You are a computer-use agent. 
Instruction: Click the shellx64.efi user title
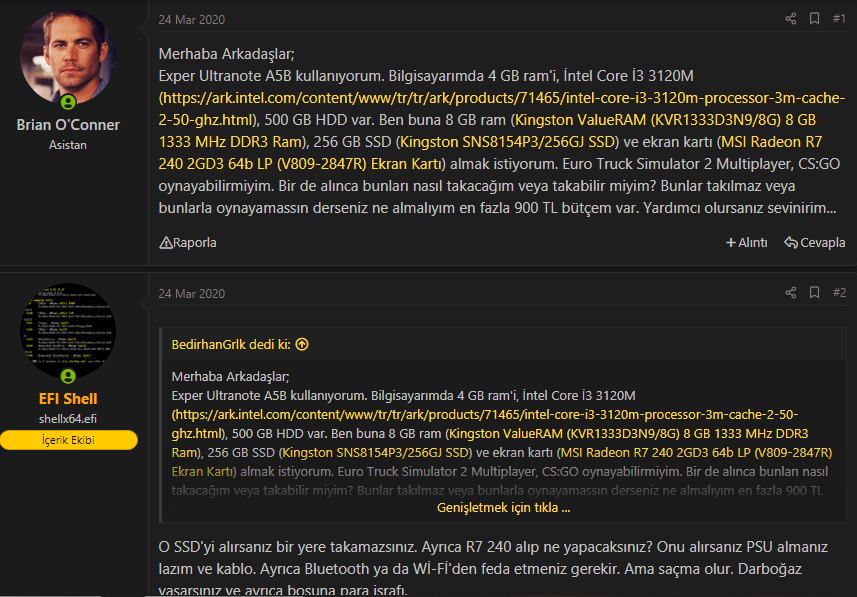pos(68,419)
